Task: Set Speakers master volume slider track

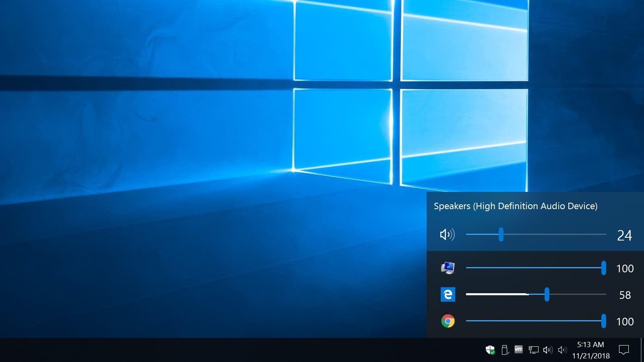Action: pyautogui.click(x=536, y=234)
